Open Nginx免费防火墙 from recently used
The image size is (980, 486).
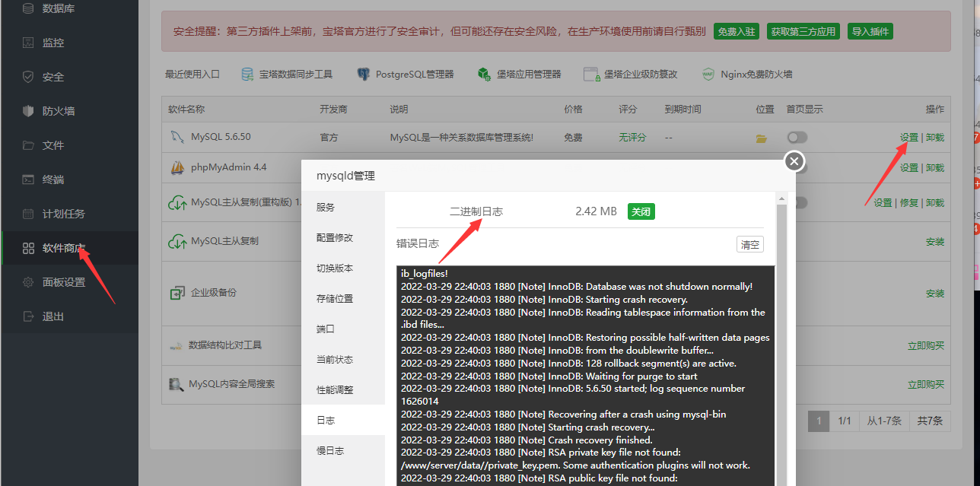[747, 74]
